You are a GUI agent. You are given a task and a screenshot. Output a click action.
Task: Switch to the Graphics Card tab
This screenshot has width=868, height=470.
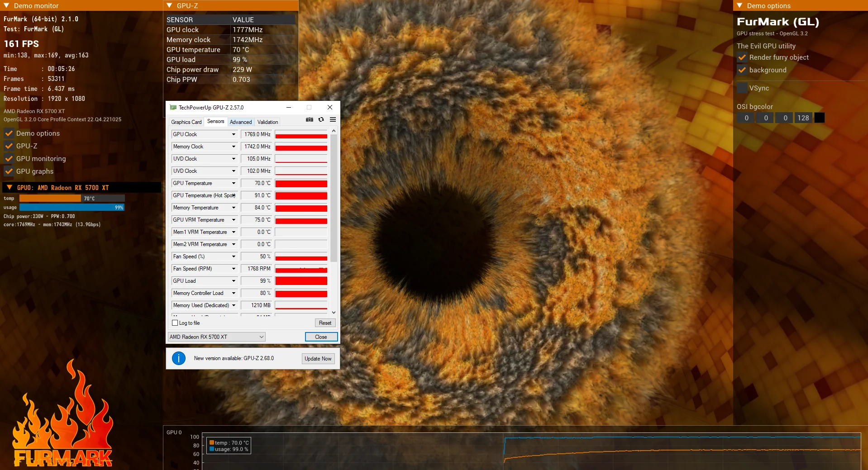186,122
